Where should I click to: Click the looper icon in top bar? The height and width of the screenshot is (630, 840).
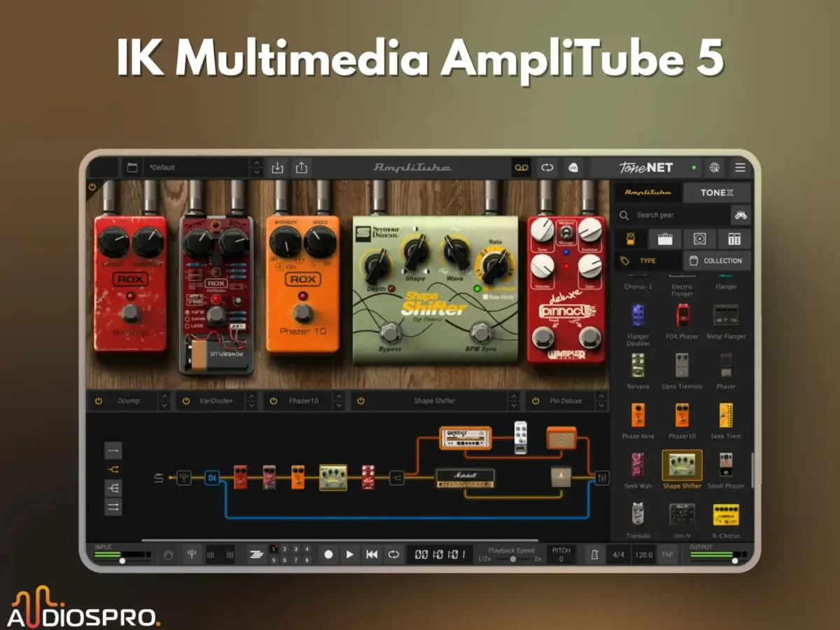[x=547, y=168]
